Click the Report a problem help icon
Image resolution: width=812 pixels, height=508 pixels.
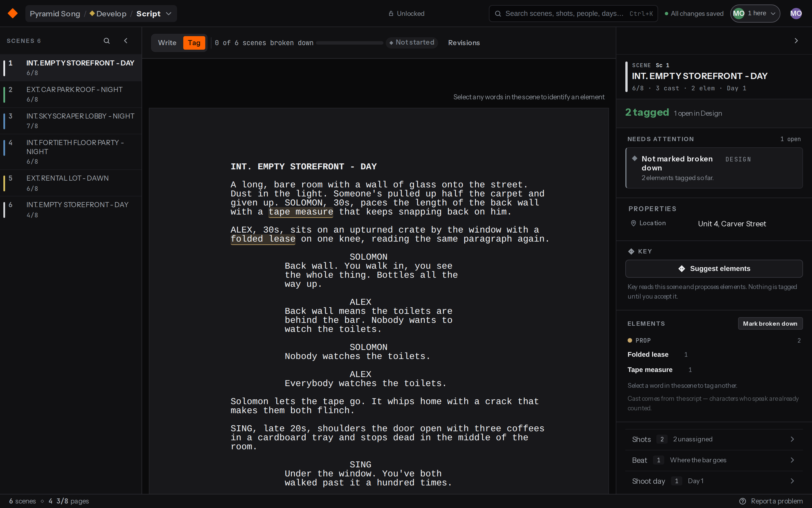[x=743, y=501]
